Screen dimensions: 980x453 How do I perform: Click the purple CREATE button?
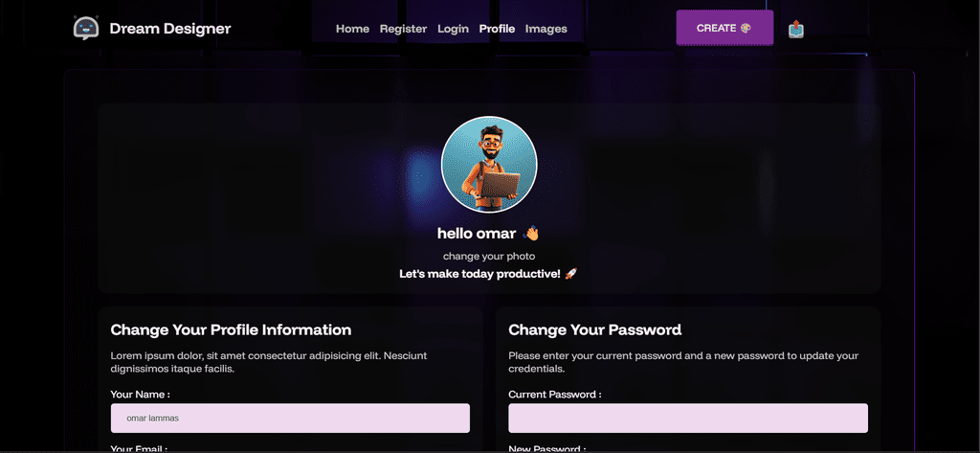click(724, 28)
